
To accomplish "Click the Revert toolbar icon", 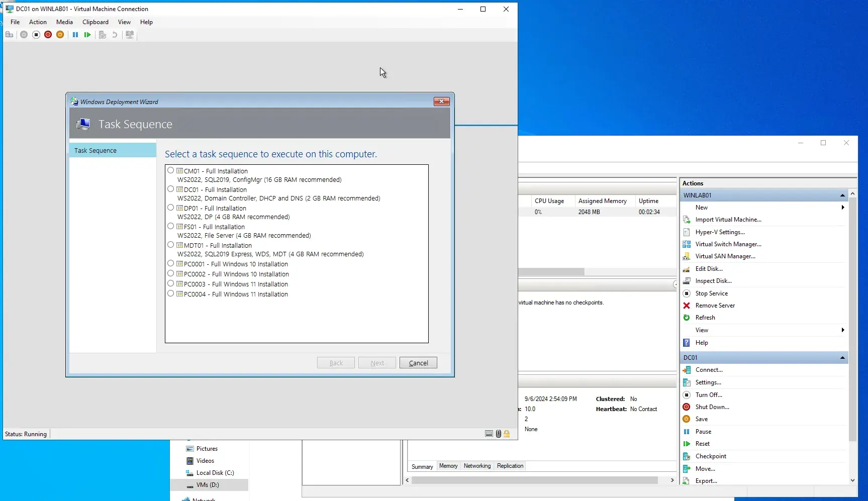I will click(x=115, y=35).
